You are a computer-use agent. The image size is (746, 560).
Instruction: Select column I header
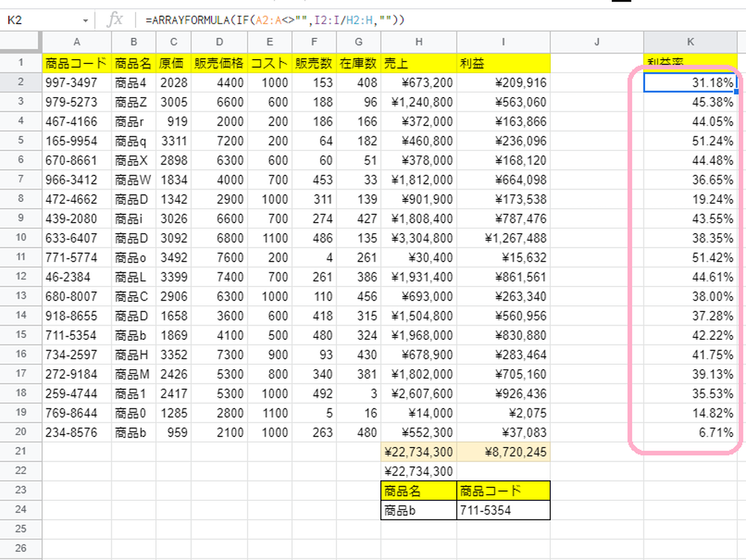point(504,42)
